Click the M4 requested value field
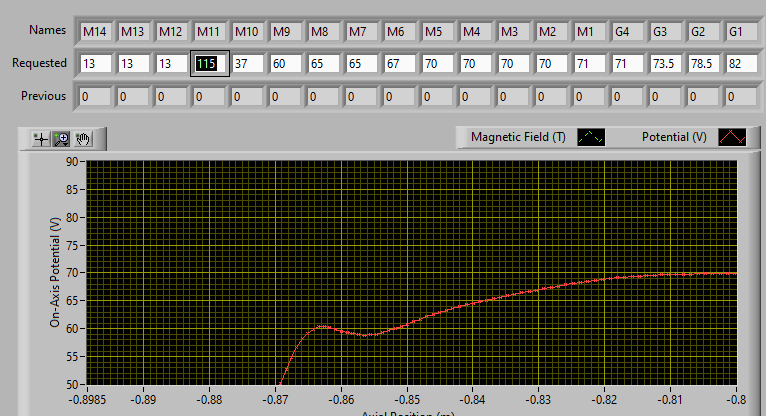766x416 pixels. tap(475, 64)
